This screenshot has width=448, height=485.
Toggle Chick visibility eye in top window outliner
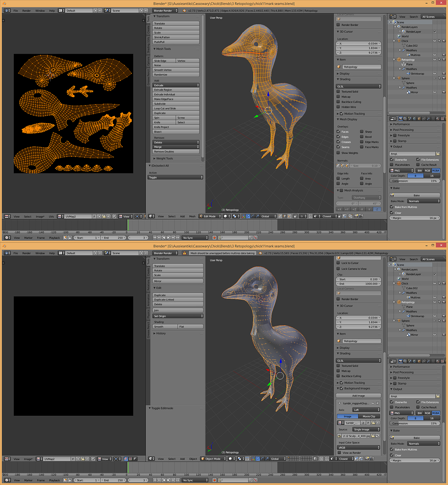[435, 41]
